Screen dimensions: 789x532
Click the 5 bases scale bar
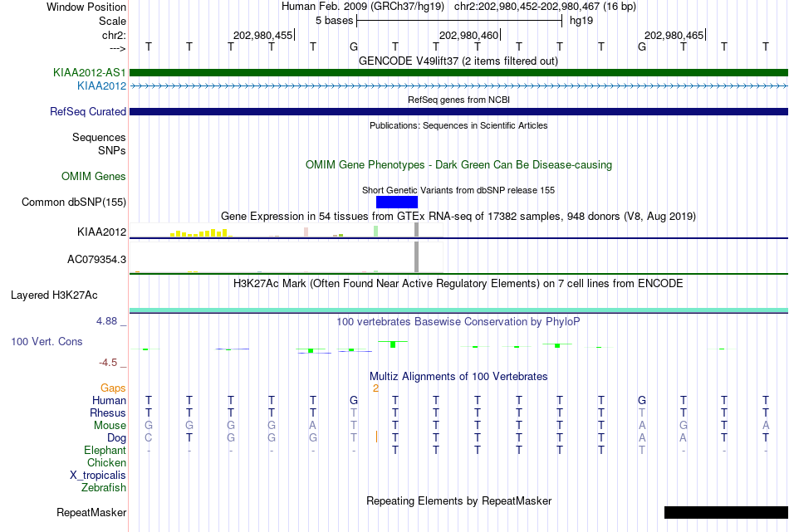click(x=459, y=21)
